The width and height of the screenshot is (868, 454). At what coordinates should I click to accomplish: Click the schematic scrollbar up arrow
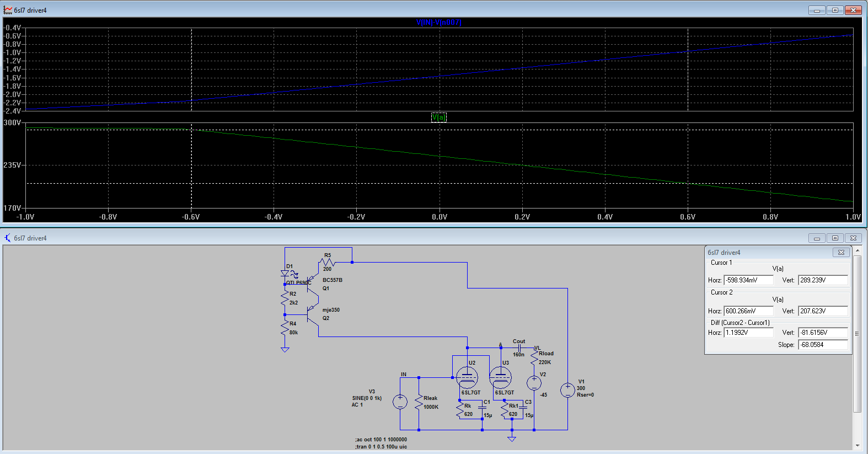857,250
